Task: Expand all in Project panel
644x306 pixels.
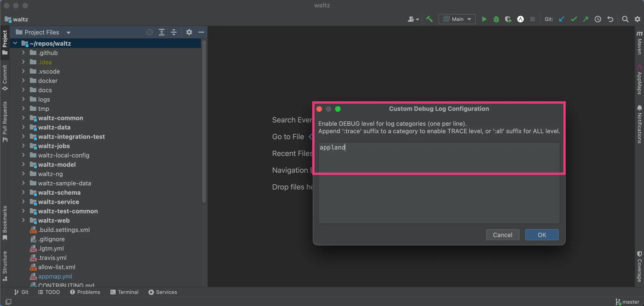Action: (161, 32)
